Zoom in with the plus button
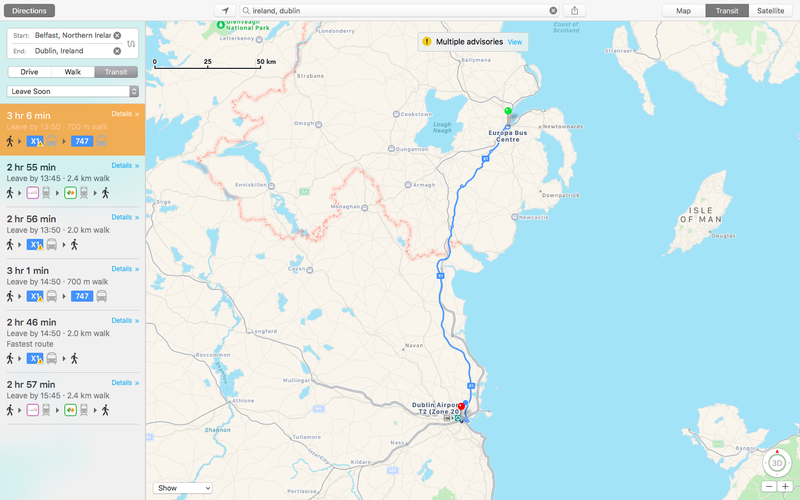The height and width of the screenshot is (500, 800). (x=785, y=487)
